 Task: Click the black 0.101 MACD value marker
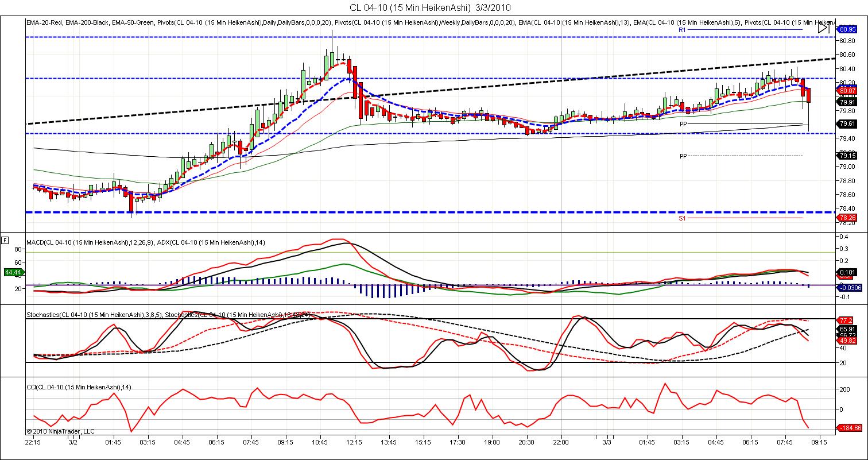847,272
